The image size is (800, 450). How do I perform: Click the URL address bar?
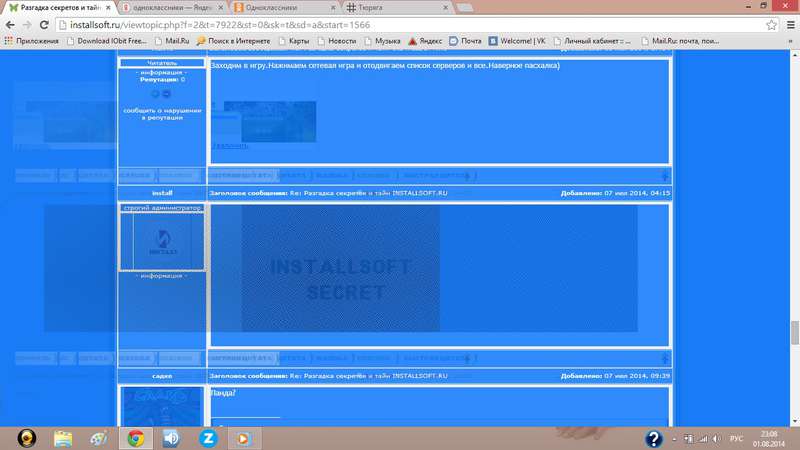point(400,24)
